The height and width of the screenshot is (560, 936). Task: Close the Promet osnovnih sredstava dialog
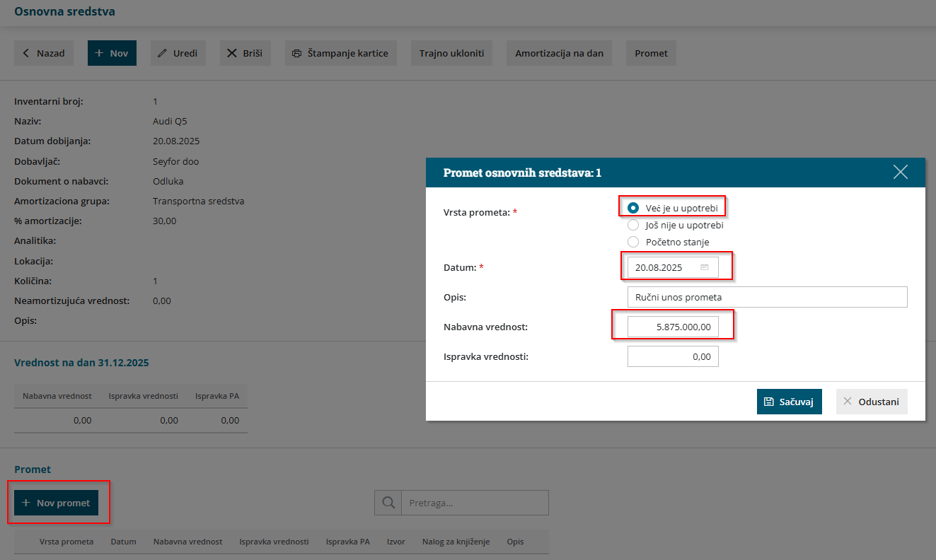coord(901,172)
